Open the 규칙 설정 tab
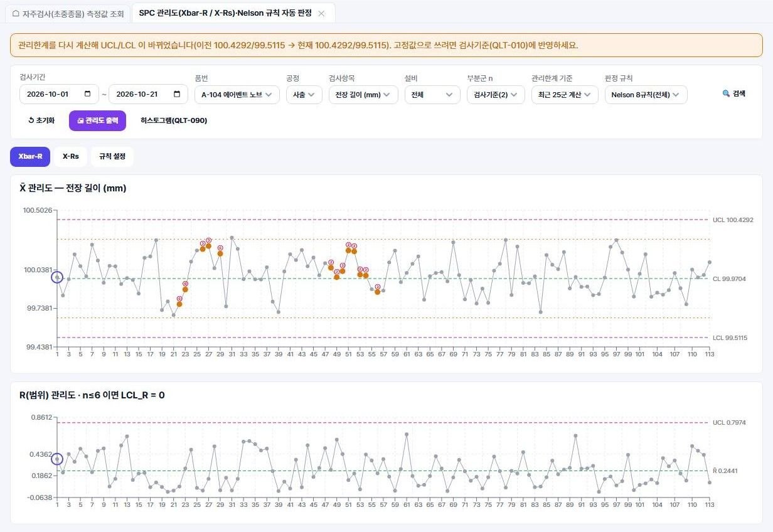Image resolution: width=773 pixels, height=532 pixels. pos(112,156)
